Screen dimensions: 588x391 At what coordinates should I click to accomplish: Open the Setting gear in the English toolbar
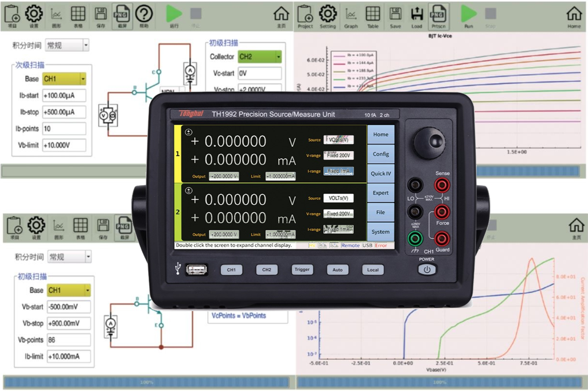(x=328, y=17)
